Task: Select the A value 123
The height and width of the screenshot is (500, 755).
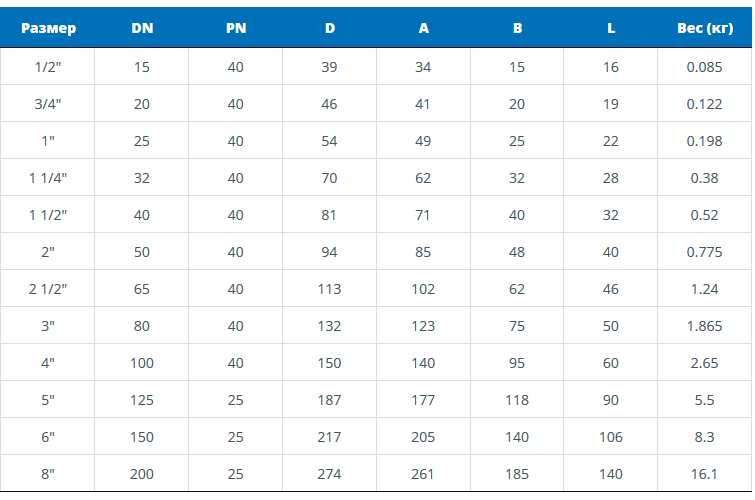Action: tap(423, 326)
